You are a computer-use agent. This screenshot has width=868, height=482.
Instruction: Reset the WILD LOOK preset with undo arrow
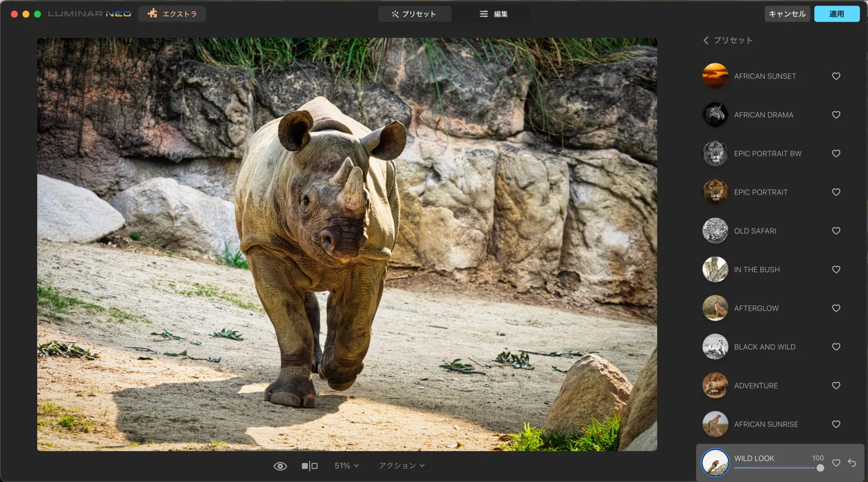click(852, 463)
